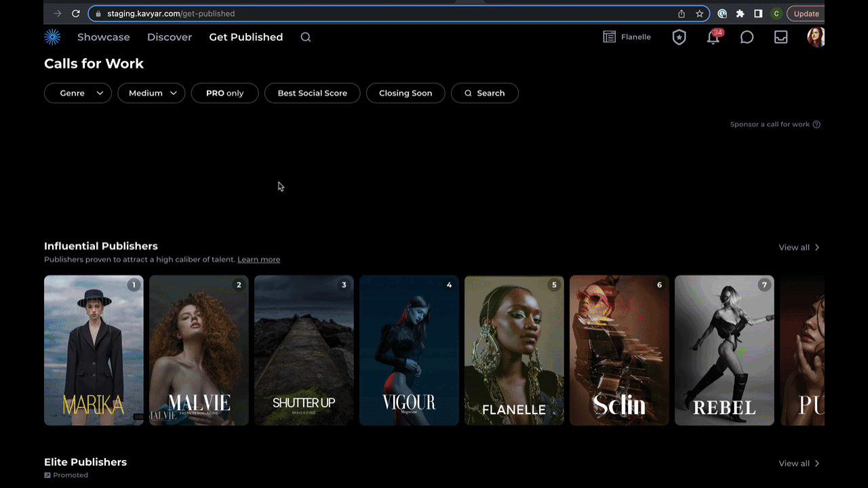868x488 pixels.
Task: Click help icon beside Sponsor a call
Action: click(816, 124)
